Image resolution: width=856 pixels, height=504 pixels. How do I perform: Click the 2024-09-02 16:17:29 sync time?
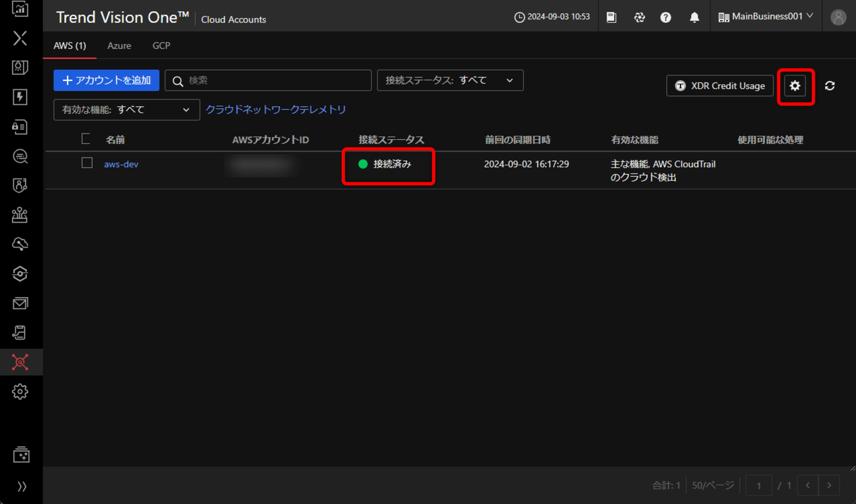coord(526,164)
